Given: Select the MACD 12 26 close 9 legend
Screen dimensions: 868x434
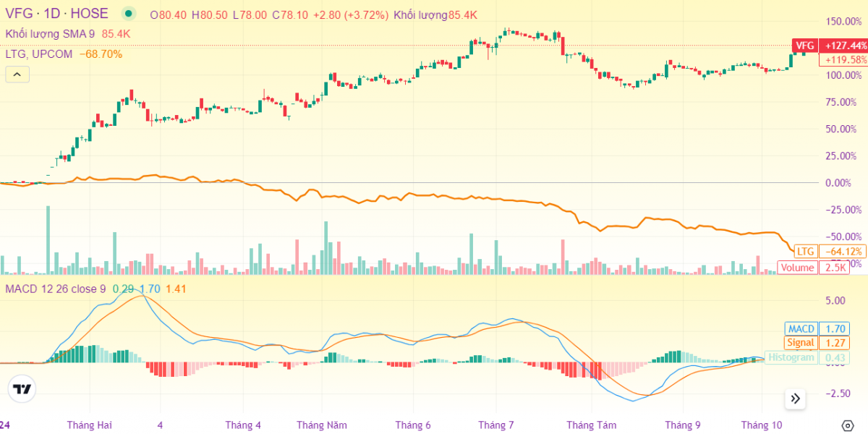Looking at the screenshot, I should 56,289.
